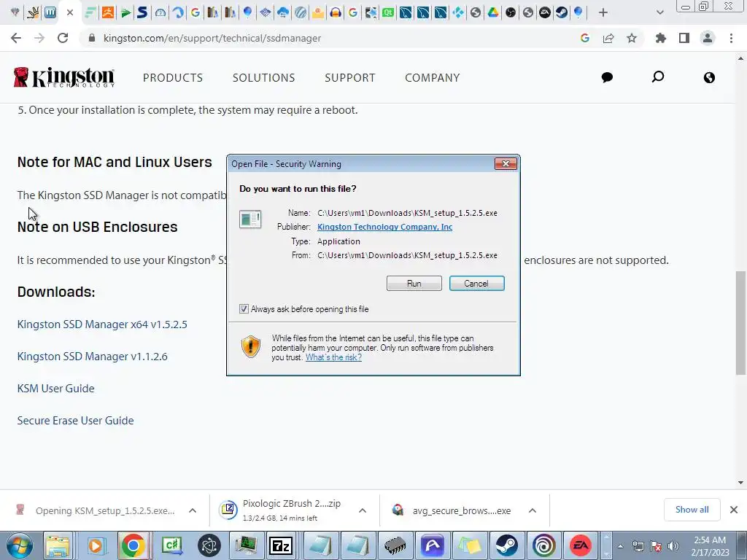Download Kingston SSD Manager v1.1.2.6

[92, 356]
